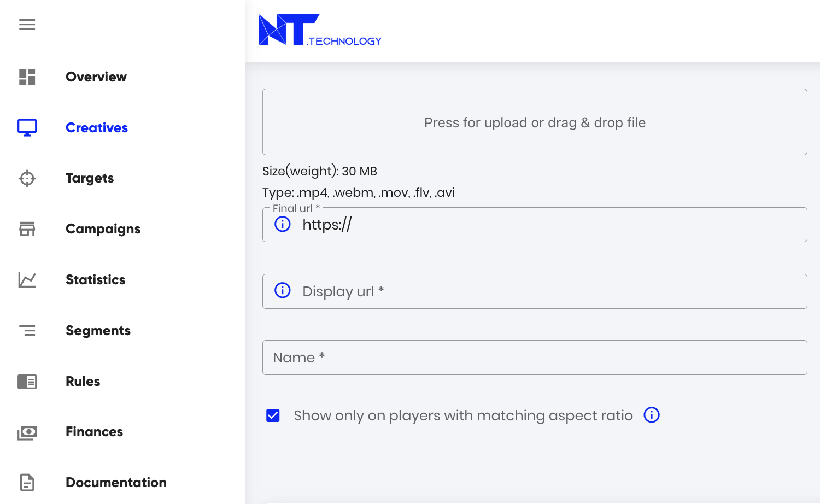
Task: Uncheck the matching aspect ratio checkbox
Action: pyautogui.click(x=273, y=415)
